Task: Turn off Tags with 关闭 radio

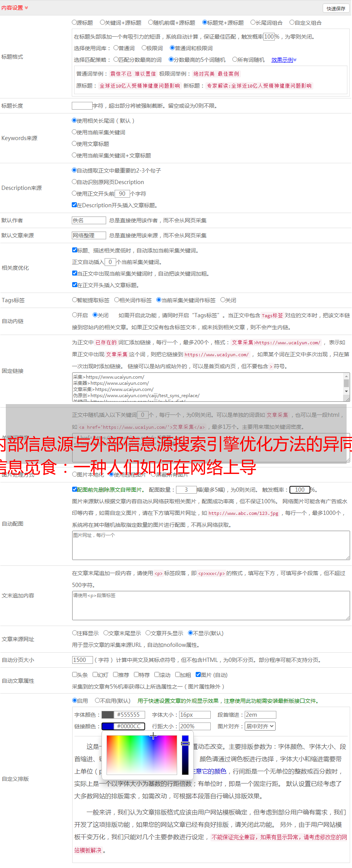Action: 223,300
